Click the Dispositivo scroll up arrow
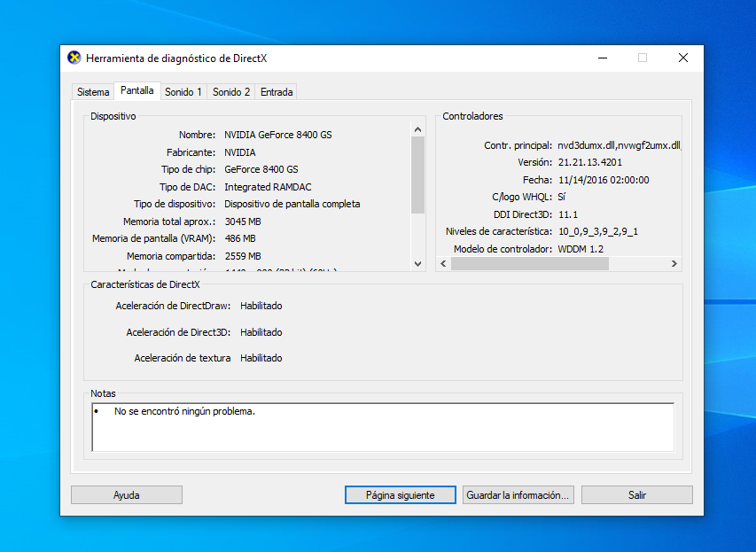This screenshot has width=756, height=552. (418, 129)
